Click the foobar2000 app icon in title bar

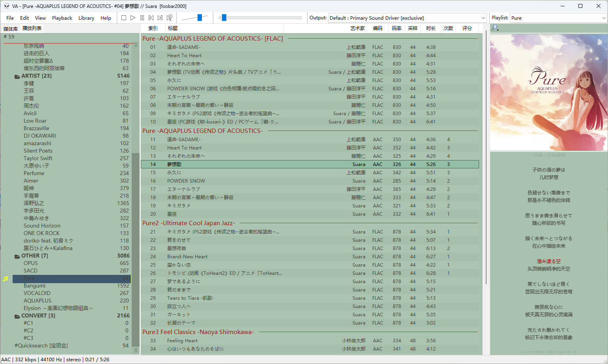[x=6, y=6]
